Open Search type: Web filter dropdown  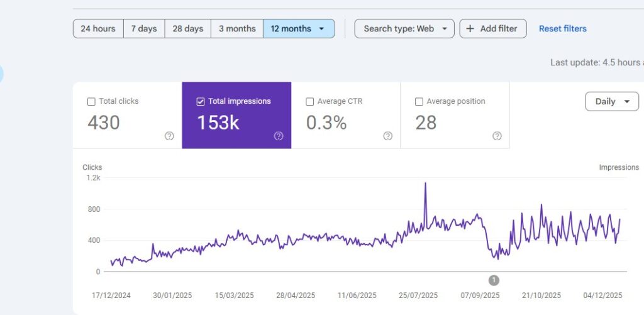[404, 29]
